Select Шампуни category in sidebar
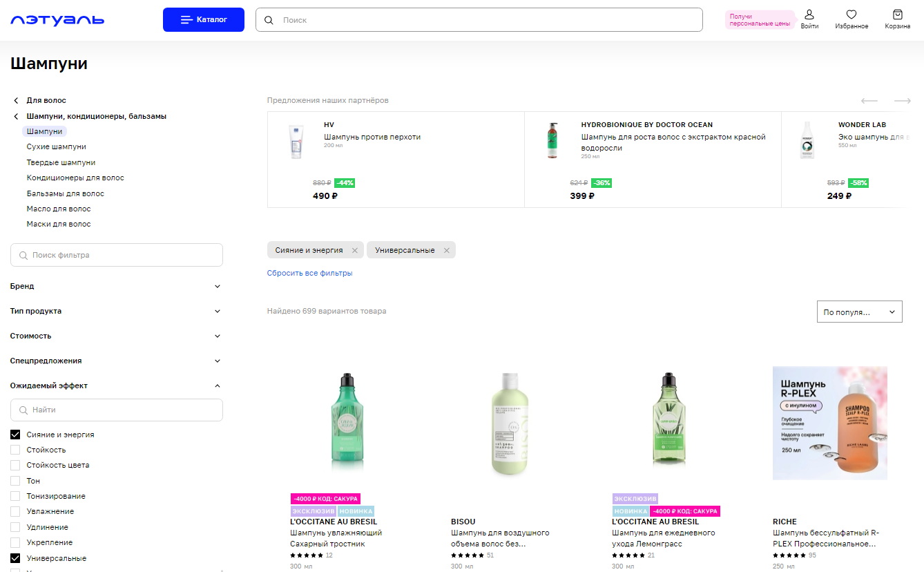The image size is (924, 572). pyautogui.click(x=44, y=131)
